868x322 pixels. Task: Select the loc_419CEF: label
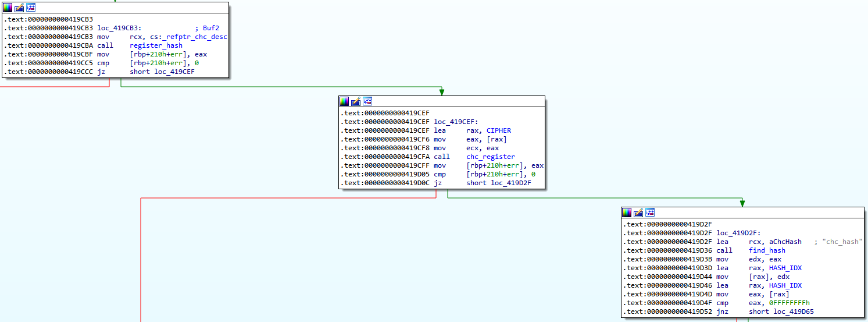(456, 122)
